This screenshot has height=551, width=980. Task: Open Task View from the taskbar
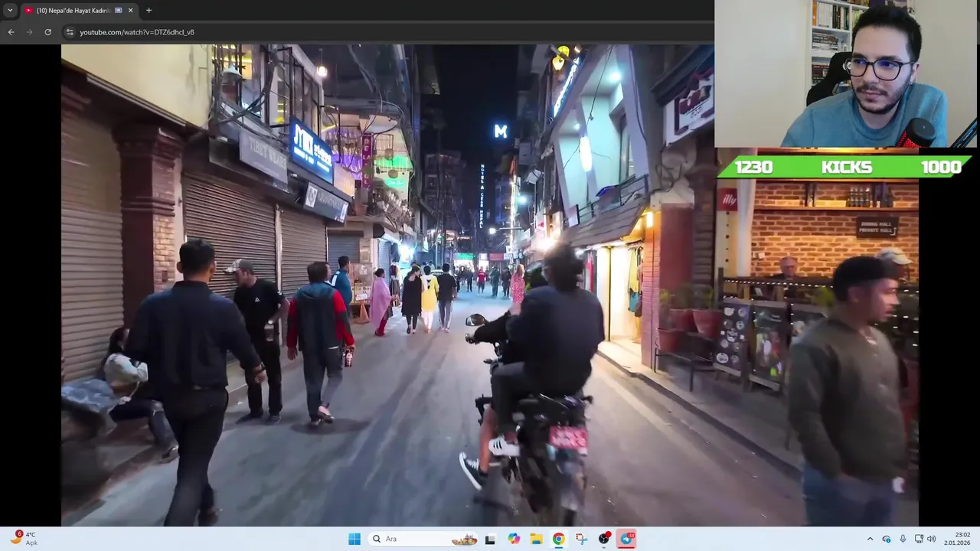click(x=490, y=539)
